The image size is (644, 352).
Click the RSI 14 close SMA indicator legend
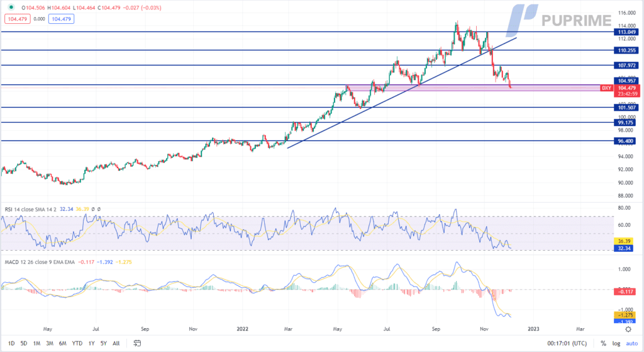[x=31, y=209]
